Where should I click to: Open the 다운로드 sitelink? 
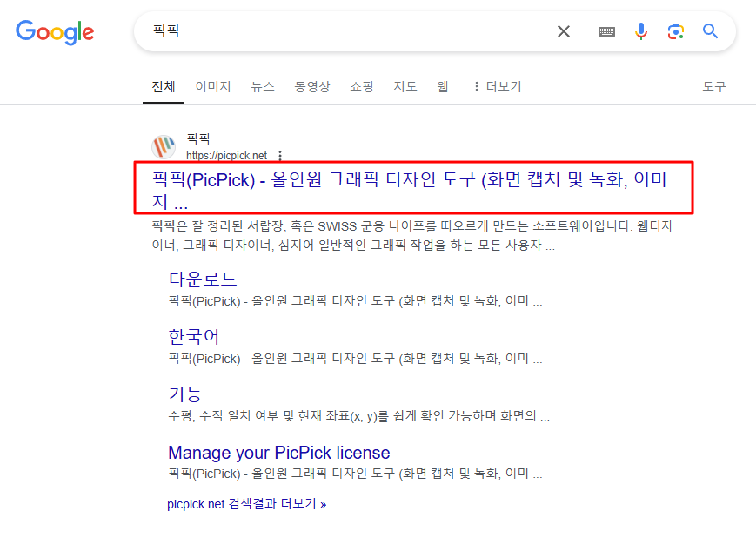click(x=203, y=279)
